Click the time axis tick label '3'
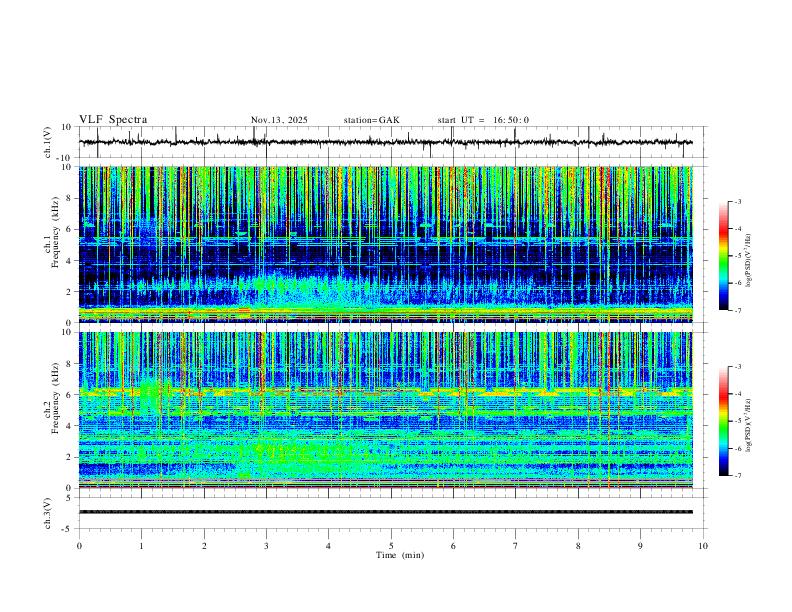The image size is (792, 612). 266,546
